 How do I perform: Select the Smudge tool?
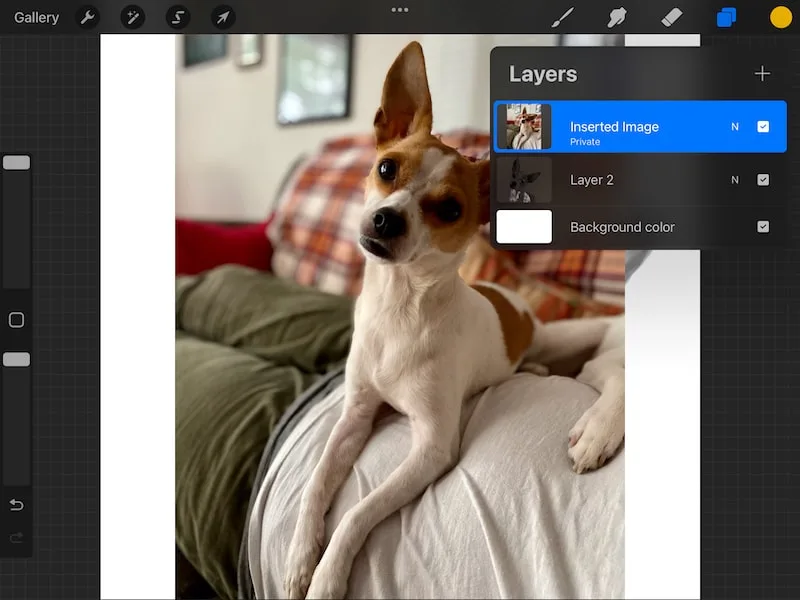[x=617, y=17]
